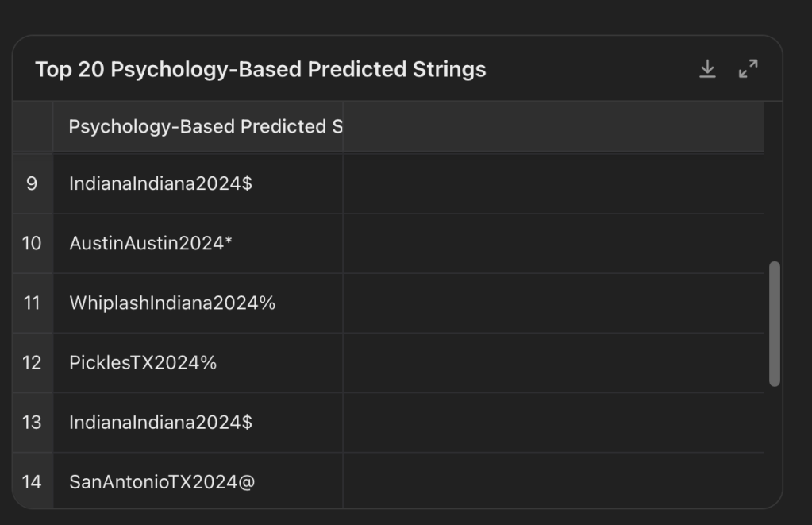Viewport: 812px width, 525px height.
Task: Select row number 9
Action: click(32, 183)
